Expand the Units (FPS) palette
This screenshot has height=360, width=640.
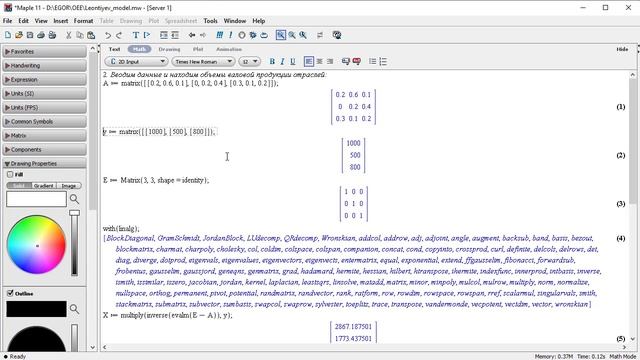[x=44, y=107]
